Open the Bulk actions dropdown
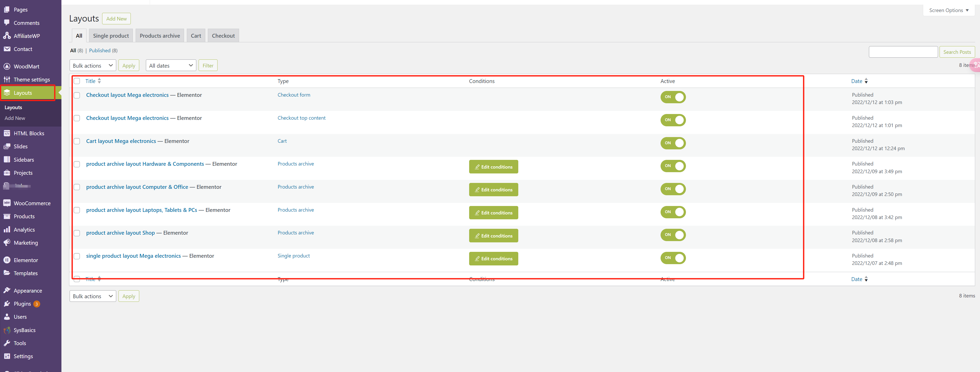This screenshot has width=980, height=372. pyautogui.click(x=92, y=65)
